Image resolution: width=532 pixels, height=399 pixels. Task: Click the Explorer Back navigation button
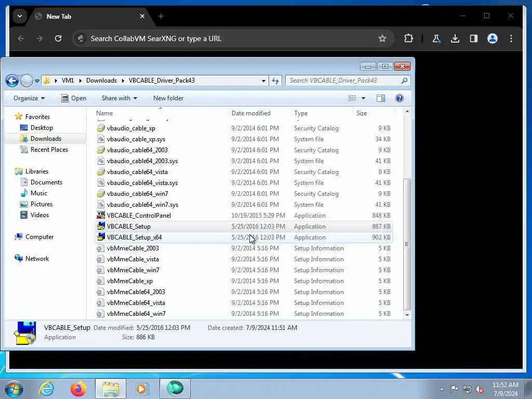(x=12, y=81)
